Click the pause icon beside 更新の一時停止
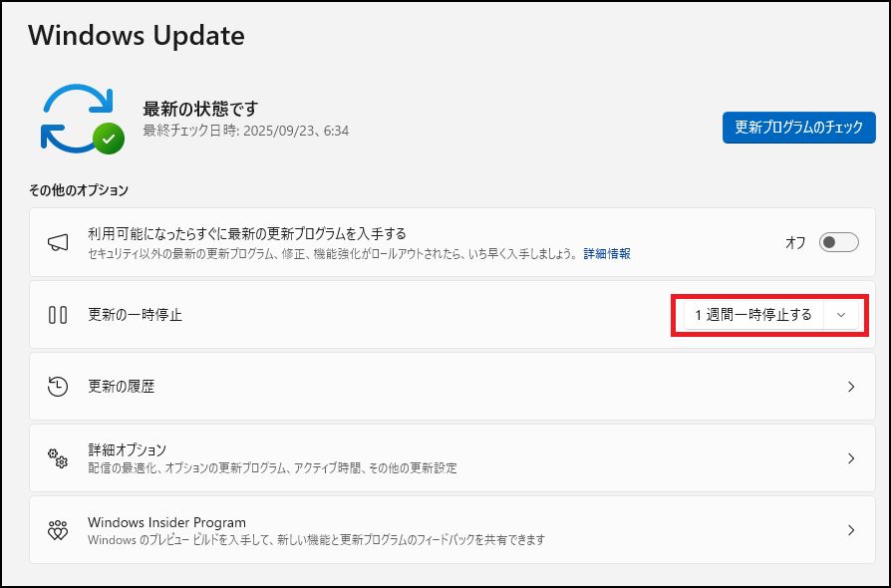 [58, 315]
